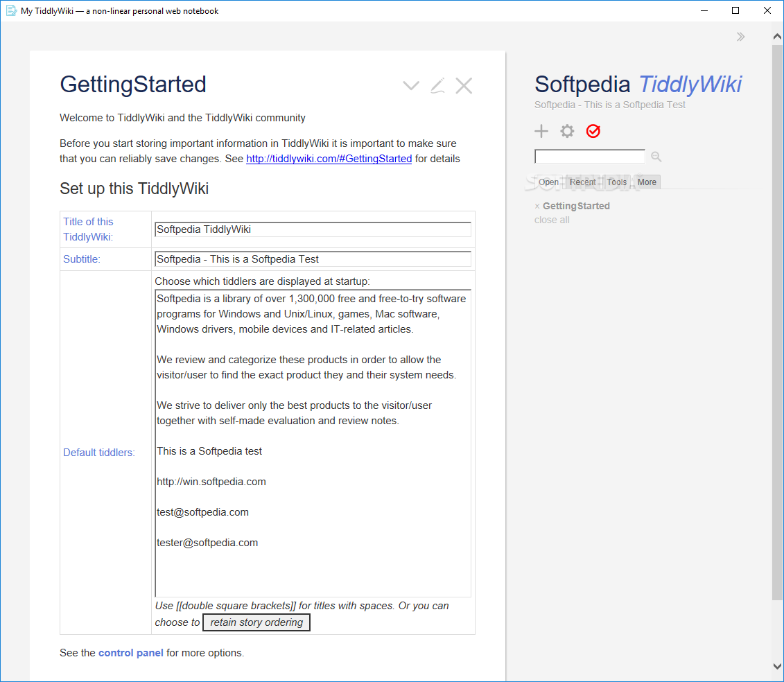784x682 pixels.
Task: Open more actions chevron on GettingStarted tiddler
Action: point(411,85)
